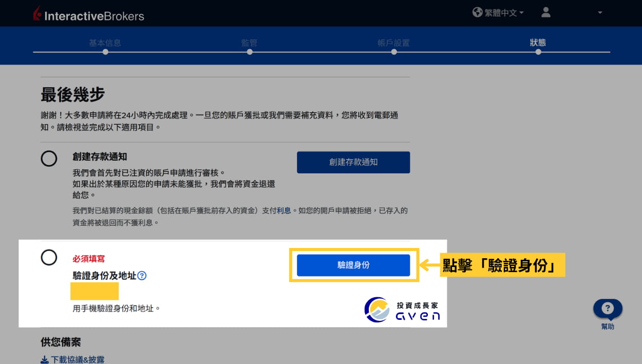This screenshot has height=364, width=642.
Task: Click the 創建存款通知 button
Action: (x=353, y=162)
